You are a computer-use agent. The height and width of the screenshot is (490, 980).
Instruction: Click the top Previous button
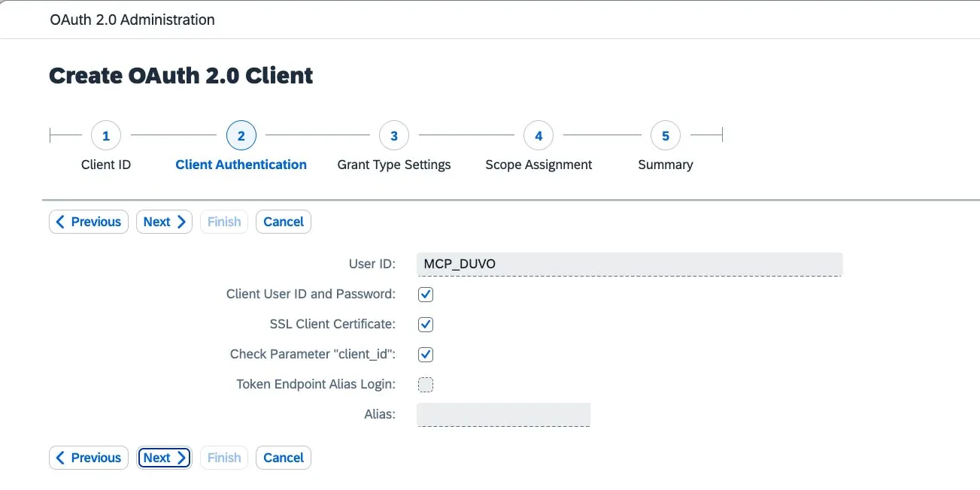pyautogui.click(x=89, y=222)
